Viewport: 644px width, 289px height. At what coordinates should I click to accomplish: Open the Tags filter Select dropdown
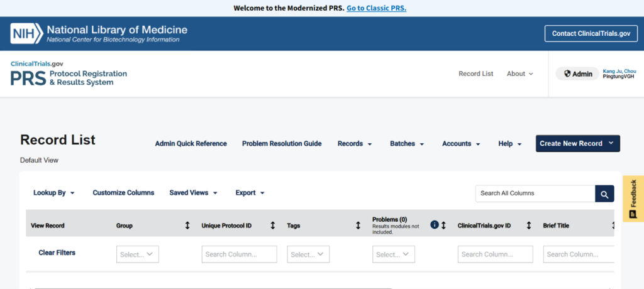pos(308,254)
